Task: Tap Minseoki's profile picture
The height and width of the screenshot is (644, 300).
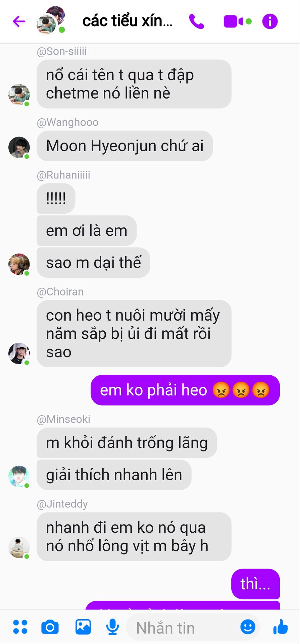Action: coord(19,476)
